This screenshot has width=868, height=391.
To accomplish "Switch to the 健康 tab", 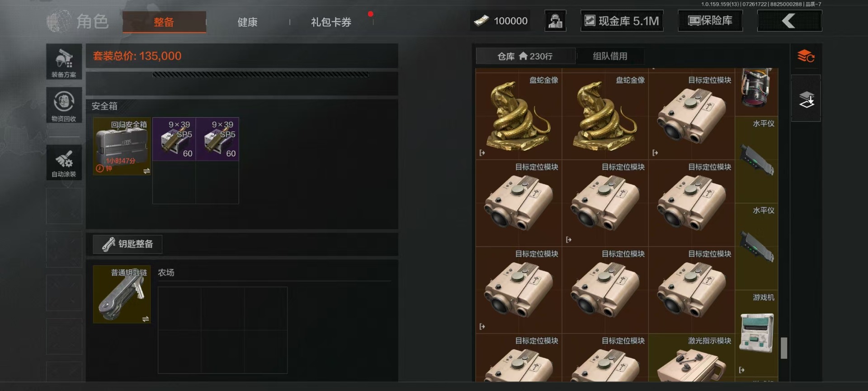I will [x=247, y=22].
